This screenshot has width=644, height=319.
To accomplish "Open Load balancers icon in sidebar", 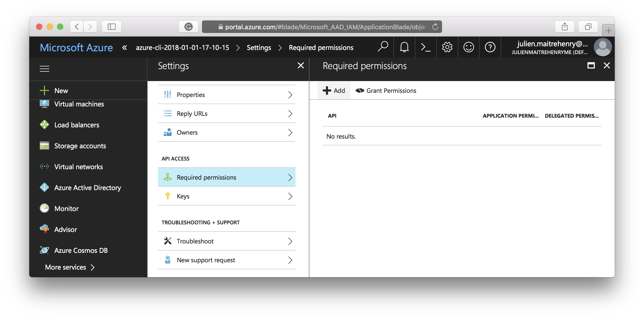I will click(x=44, y=125).
